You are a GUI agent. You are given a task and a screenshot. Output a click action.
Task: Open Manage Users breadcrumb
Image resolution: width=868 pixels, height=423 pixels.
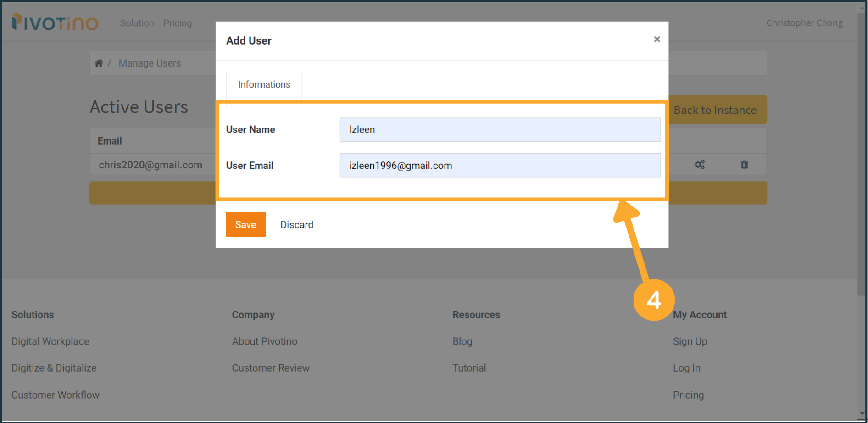[x=150, y=63]
